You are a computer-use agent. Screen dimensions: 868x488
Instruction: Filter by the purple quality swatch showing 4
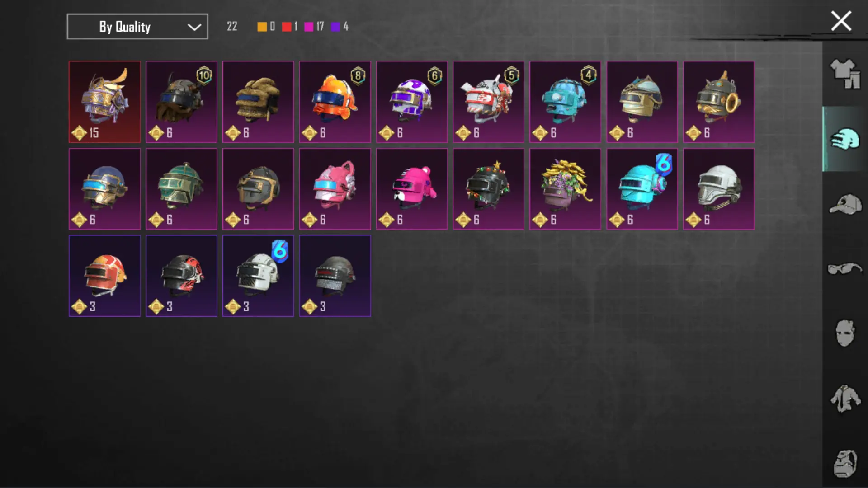pos(335,27)
